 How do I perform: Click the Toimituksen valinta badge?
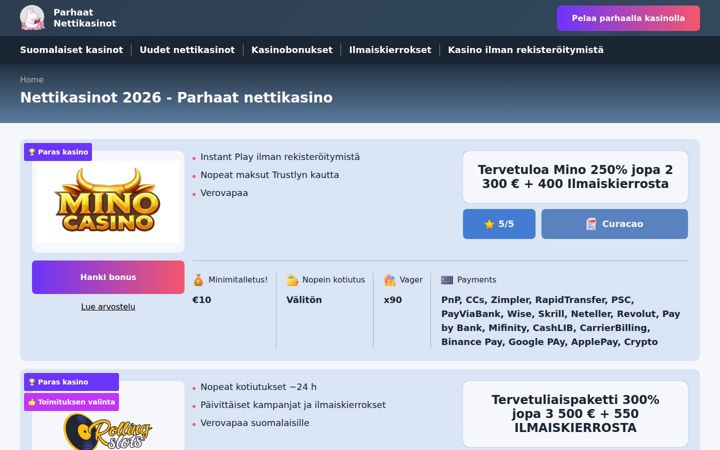pos(71,402)
